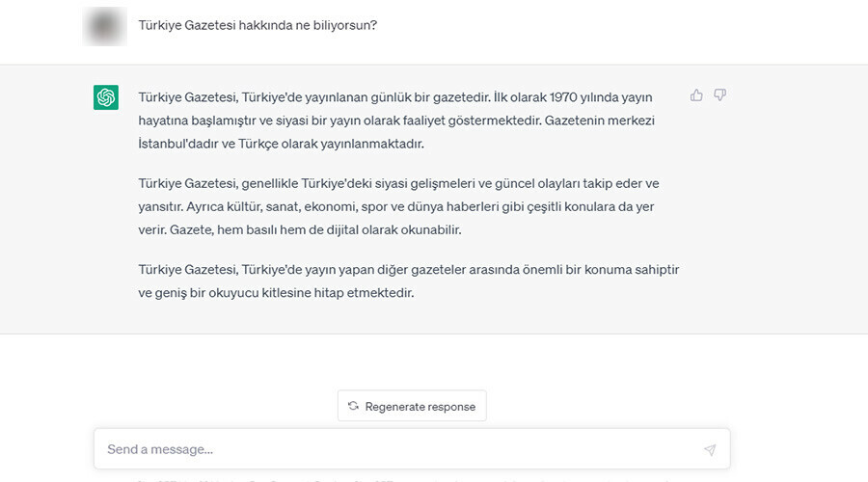Click the line starting 'verir. Gazete, hem basılı'
The image size is (868, 482).
point(300,229)
